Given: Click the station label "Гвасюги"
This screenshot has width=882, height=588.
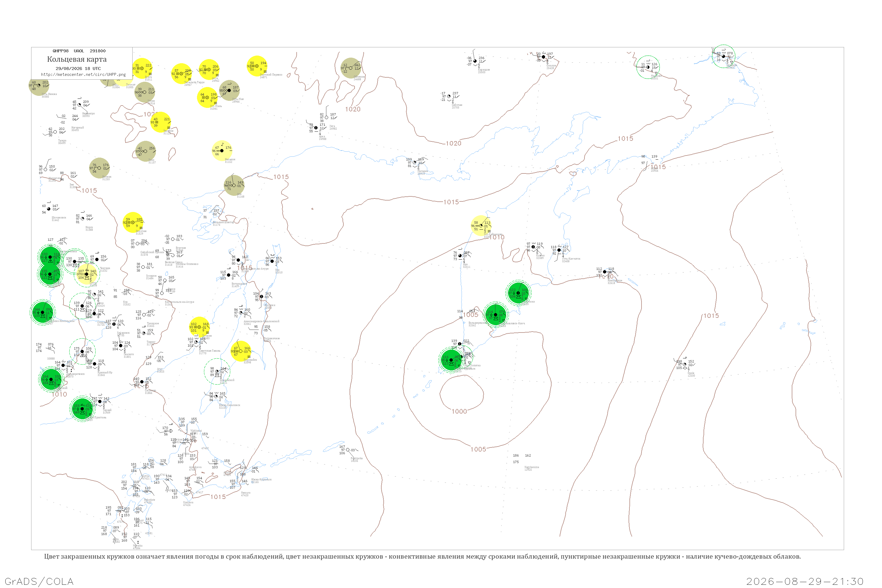Looking at the screenshot, I should 129,354.
